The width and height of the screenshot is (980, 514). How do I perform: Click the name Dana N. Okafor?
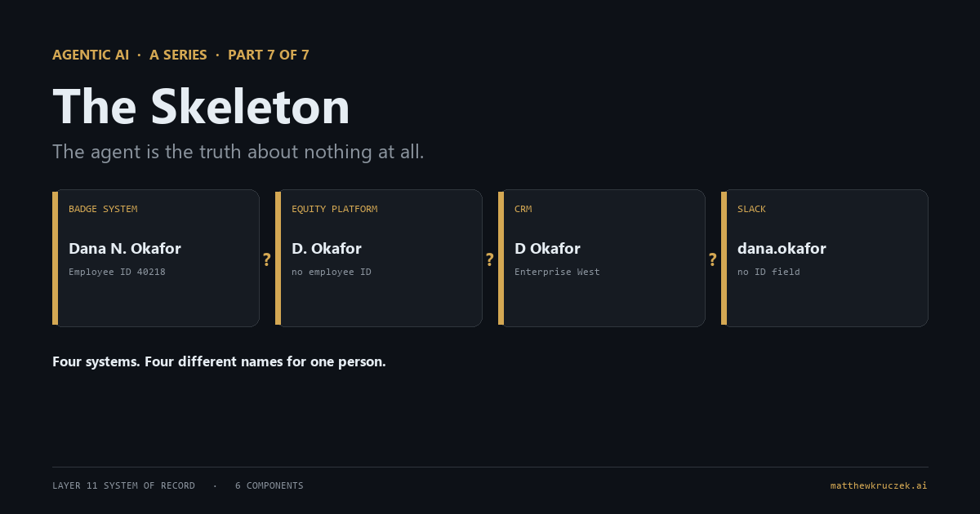tap(125, 248)
